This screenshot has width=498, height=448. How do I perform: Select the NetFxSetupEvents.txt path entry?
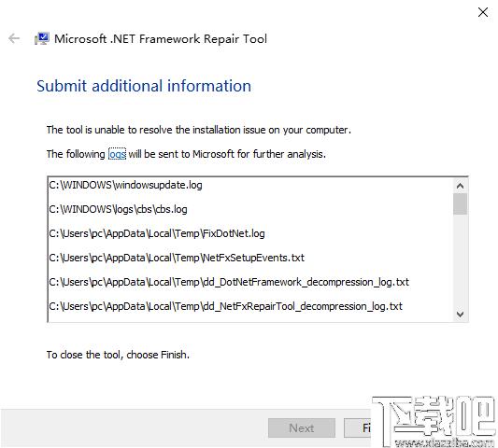177,258
